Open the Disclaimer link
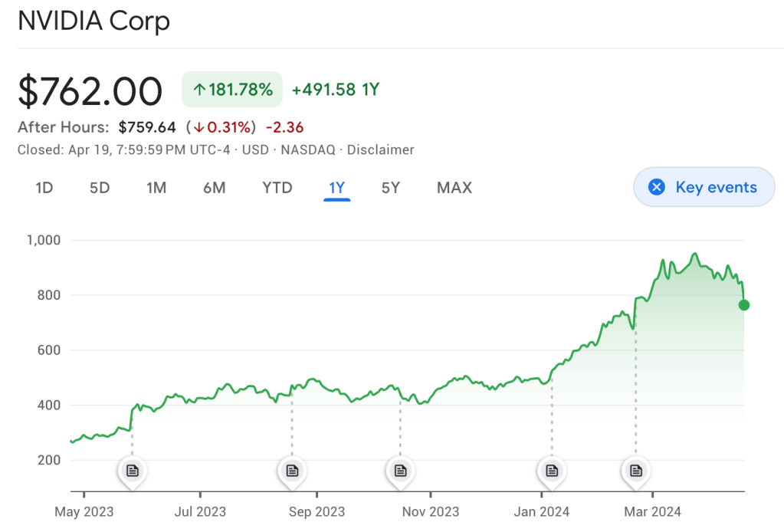Image resolution: width=784 pixels, height=532 pixels. point(381,149)
